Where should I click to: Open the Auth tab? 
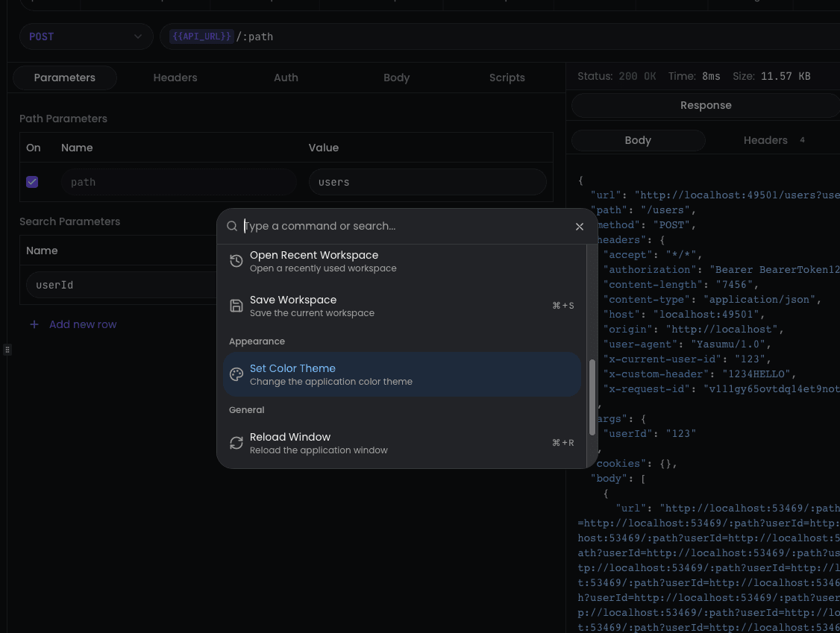286,77
